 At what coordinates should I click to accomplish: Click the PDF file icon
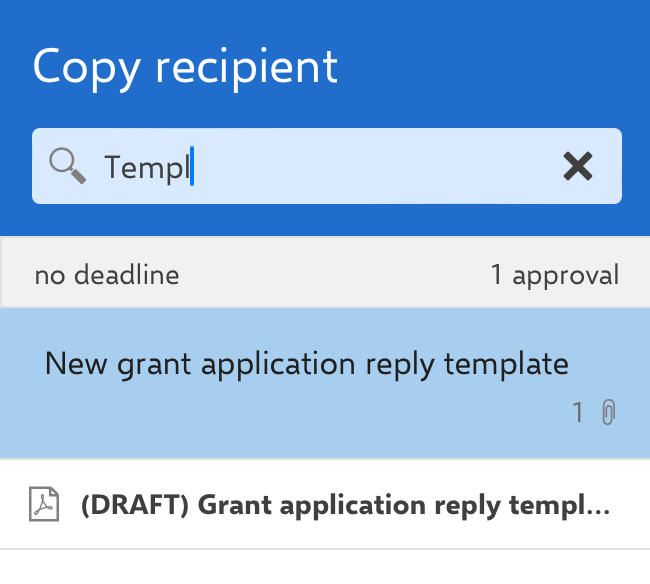point(43,504)
